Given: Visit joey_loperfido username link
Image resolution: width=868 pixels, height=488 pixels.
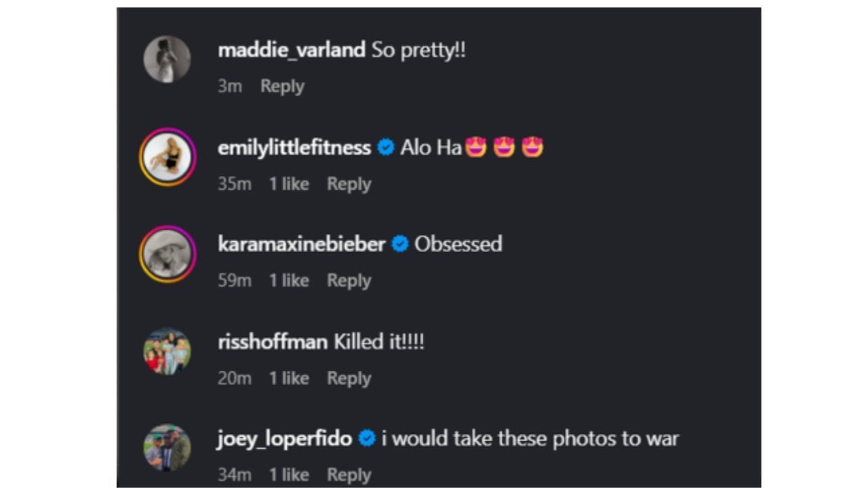Looking at the screenshot, I should pyautogui.click(x=285, y=439).
